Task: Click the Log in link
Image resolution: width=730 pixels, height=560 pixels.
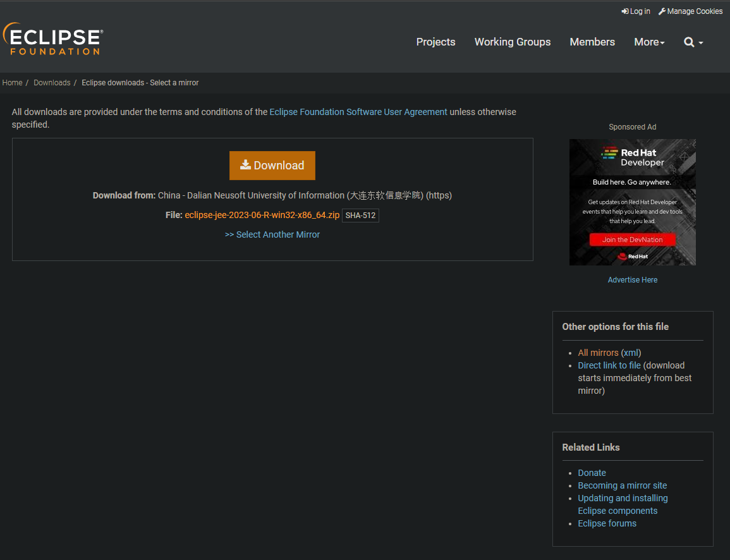Action: click(635, 11)
